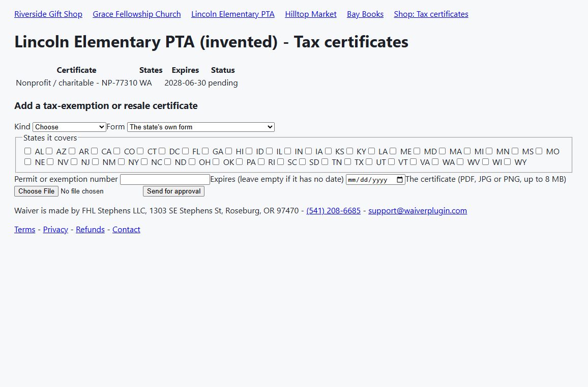Open the date picker calendar icon

point(400,180)
